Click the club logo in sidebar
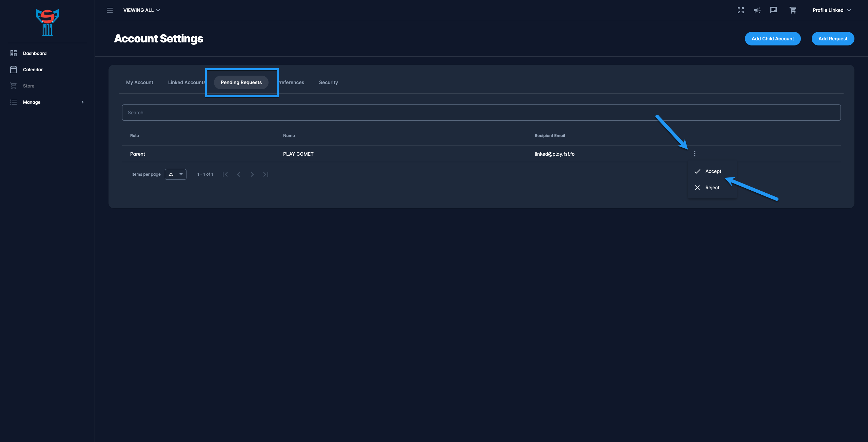 click(47, 22)
